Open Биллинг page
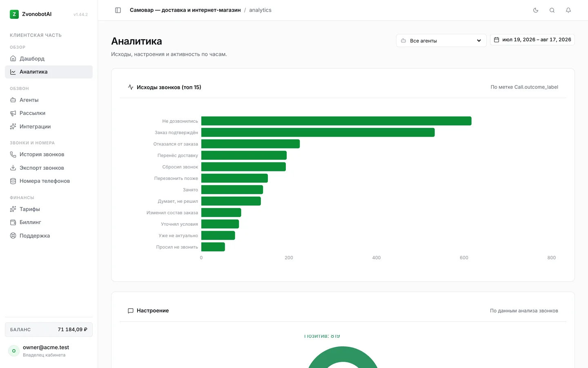The width and height of the screenshot is (588, 368). click(x=49, y=222)
